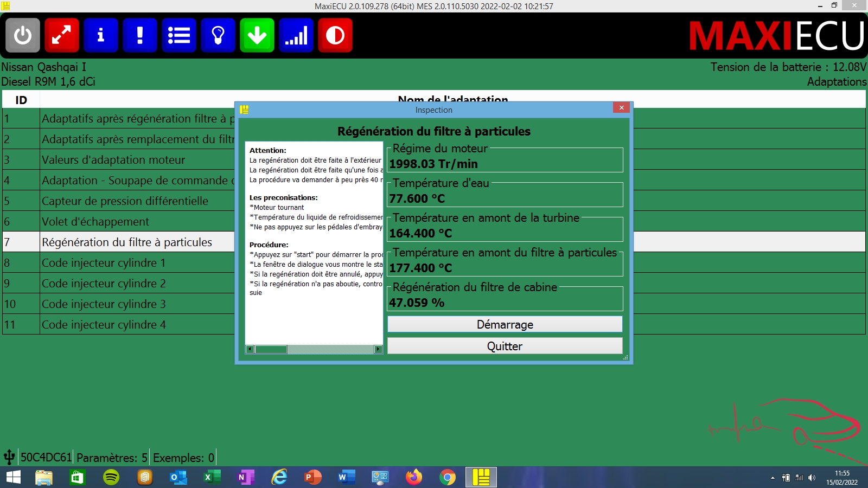Select Valeurs d'adaptation moteur row

[x=114, y=160]
